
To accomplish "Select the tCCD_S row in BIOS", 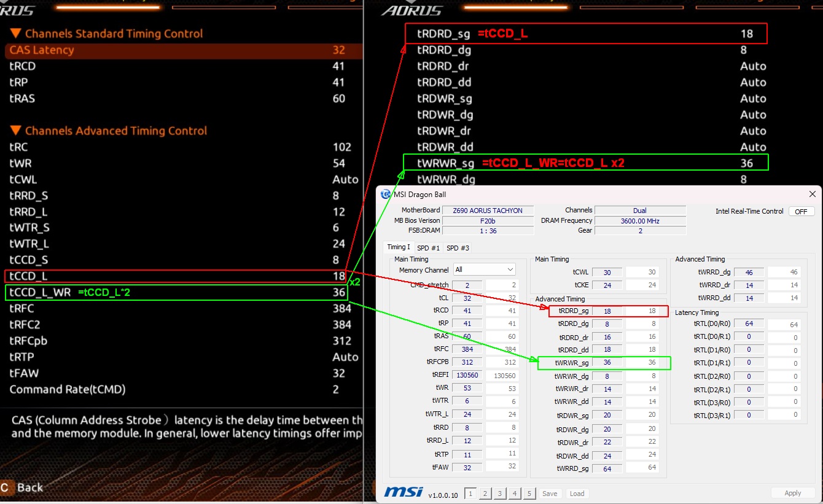I will [183, 260].
